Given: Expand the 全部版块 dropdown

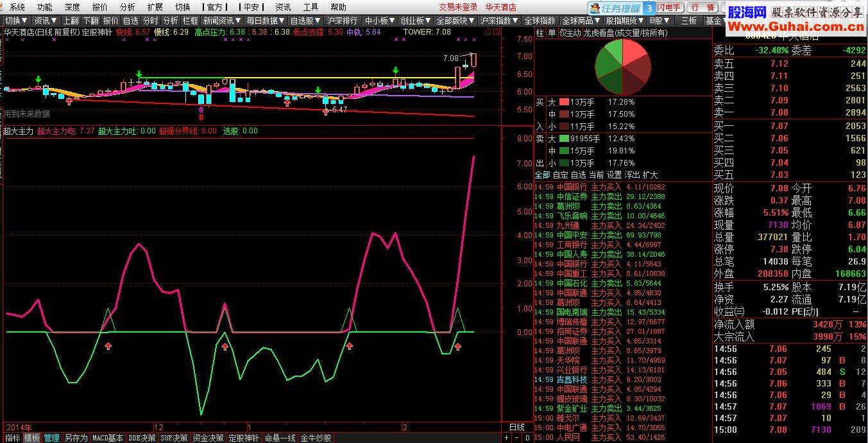Looking at the screenshot, I should click(x=455, y=21).
